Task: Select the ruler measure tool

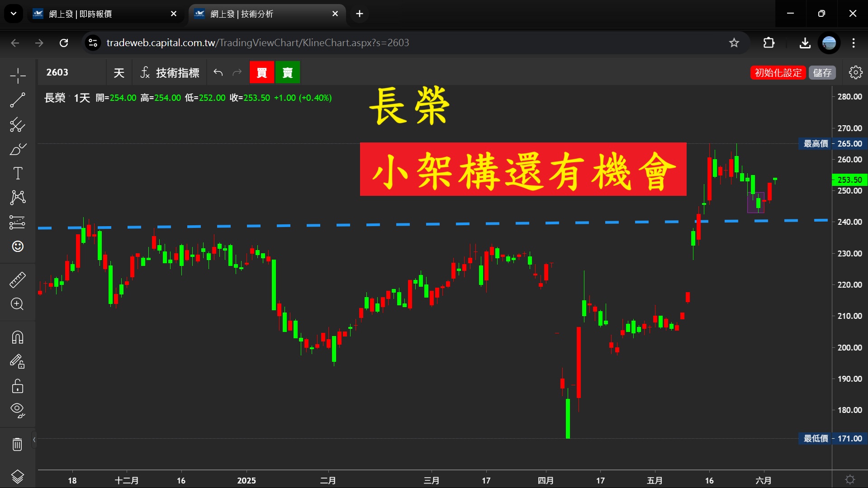Action: point(18,280)
